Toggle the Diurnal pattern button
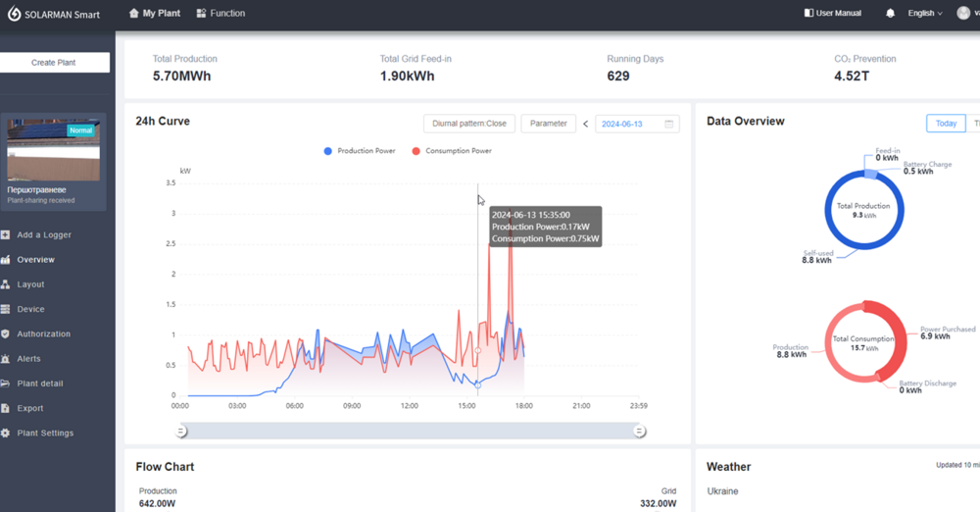 tap(469, 124)
